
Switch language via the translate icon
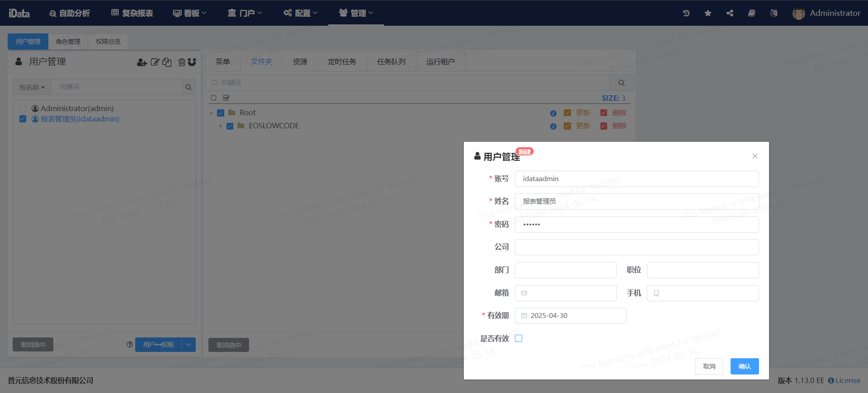(774, 13)
